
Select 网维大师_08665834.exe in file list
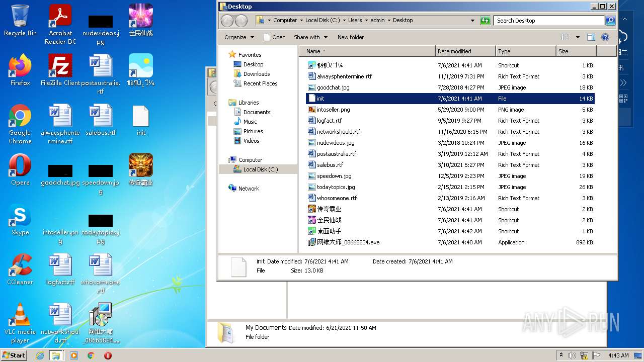click(x=450, y=242)
